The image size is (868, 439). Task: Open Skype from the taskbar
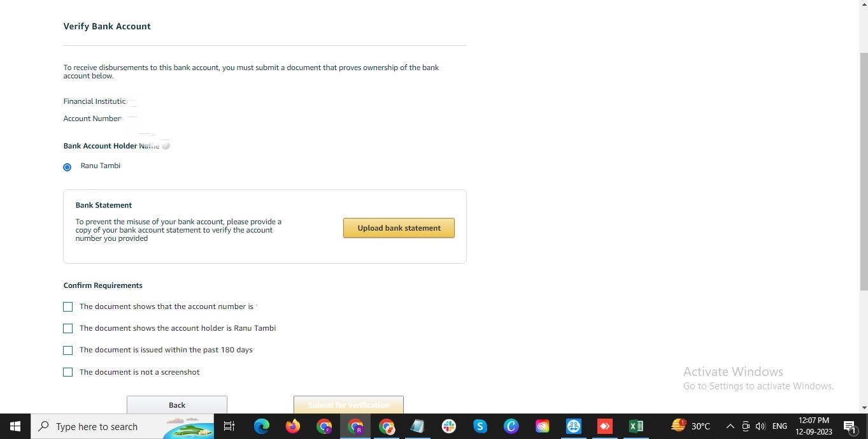tap(480, 426)
